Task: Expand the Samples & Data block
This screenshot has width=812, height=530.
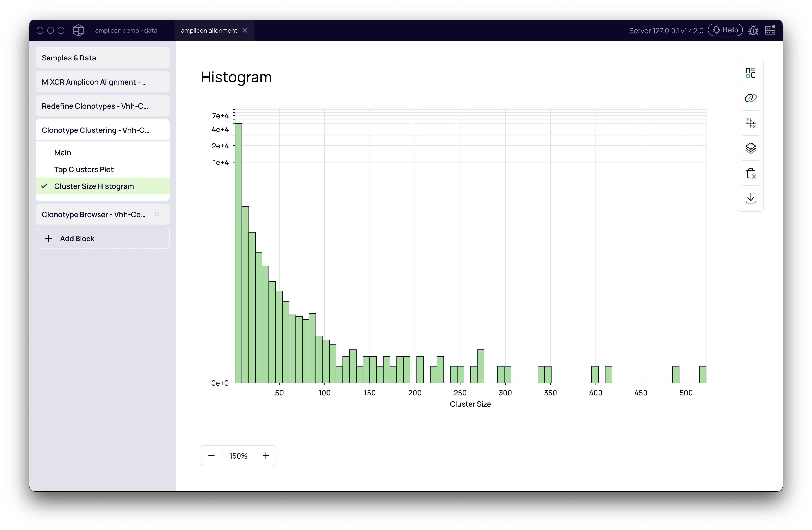Action: pyautogui.click(x=69, y=58)
